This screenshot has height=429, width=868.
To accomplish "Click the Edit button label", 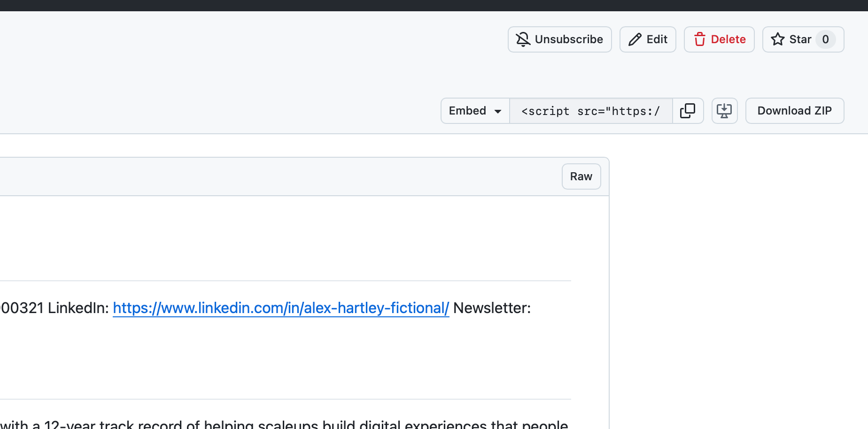I will coord(657,39).
